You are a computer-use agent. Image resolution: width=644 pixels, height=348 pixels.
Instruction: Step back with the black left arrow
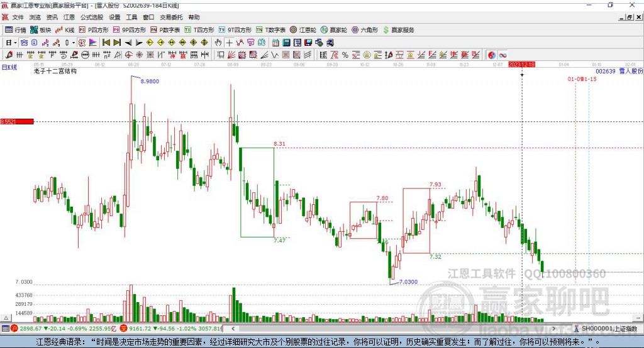point(128,43)
